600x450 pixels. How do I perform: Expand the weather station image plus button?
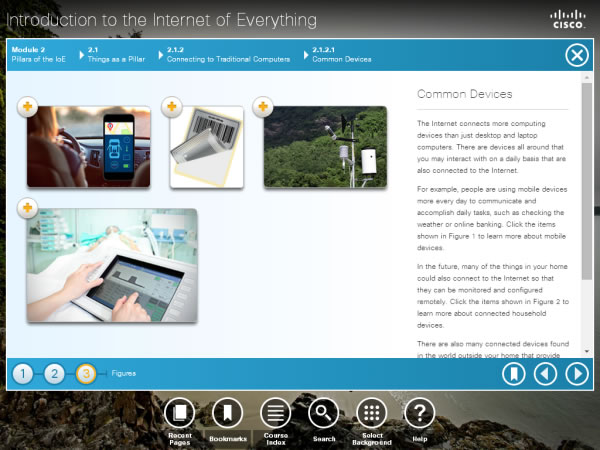tap(263, 105)
